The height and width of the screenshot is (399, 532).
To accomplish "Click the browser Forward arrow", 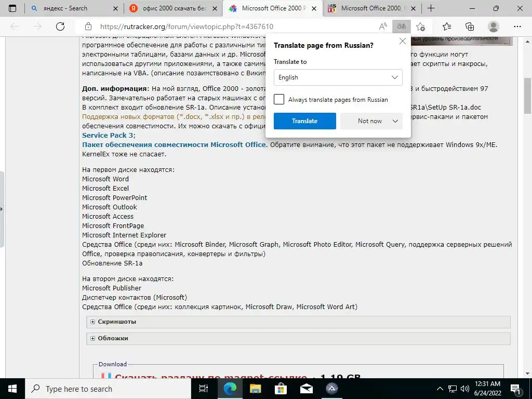I will coord(37,26).
